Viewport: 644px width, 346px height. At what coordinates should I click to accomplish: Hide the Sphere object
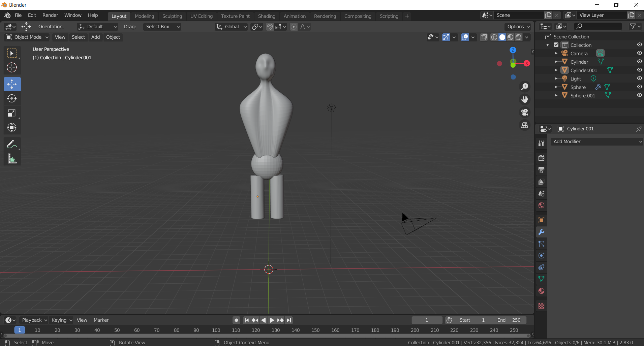tap(639, 87)
